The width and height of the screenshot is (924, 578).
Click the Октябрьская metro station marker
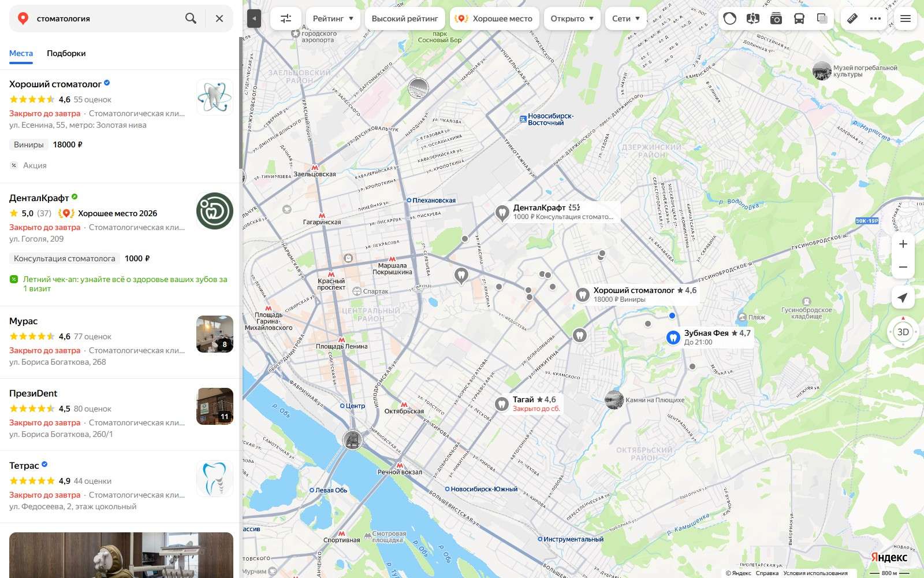tap(404, 405)
